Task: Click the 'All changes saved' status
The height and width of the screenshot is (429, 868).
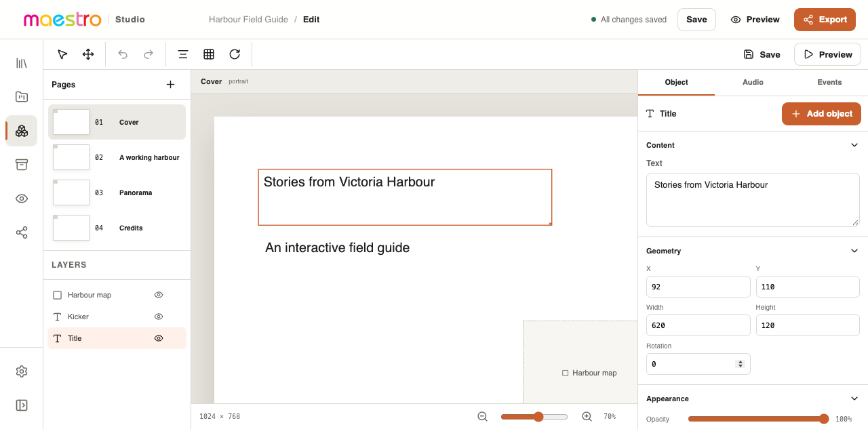Action: (629, 20)
